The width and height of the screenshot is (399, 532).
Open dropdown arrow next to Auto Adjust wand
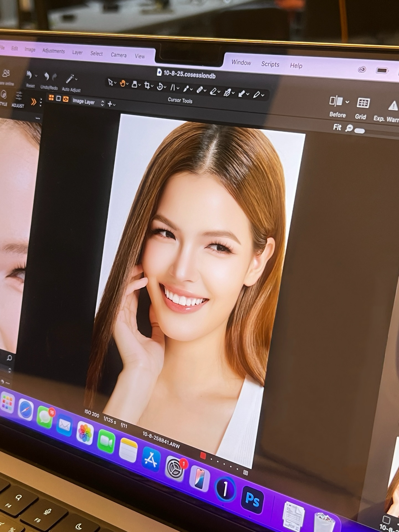(x=76, y=79)
